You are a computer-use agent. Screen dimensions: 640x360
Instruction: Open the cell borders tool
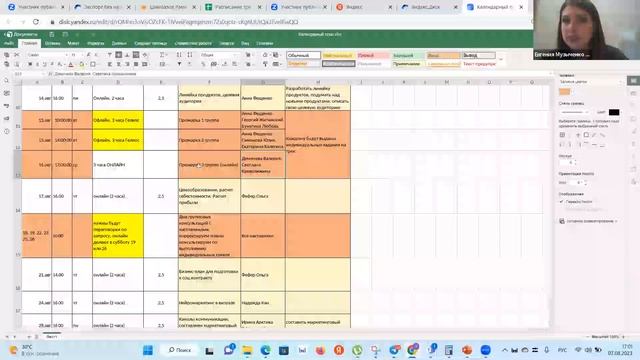[x=93, y=64]
